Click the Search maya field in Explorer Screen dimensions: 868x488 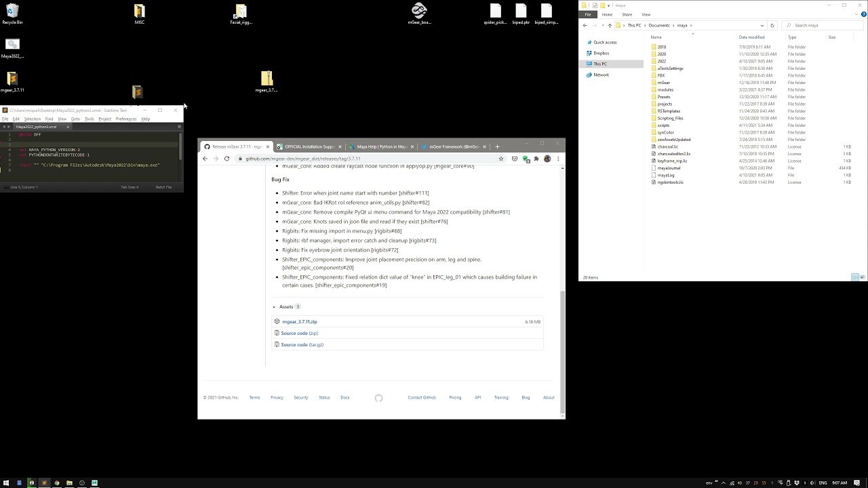(x=822, y=25)
